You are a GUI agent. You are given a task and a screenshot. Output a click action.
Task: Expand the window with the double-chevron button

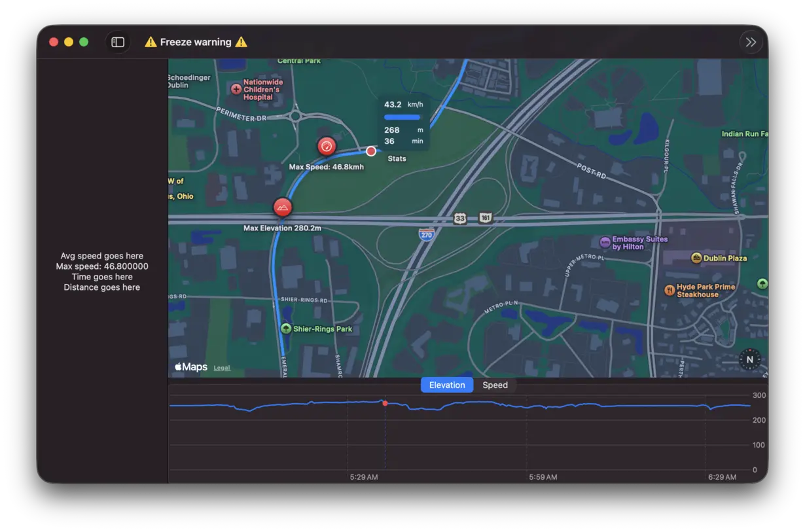pyautogui.click(x=751, y=41)
